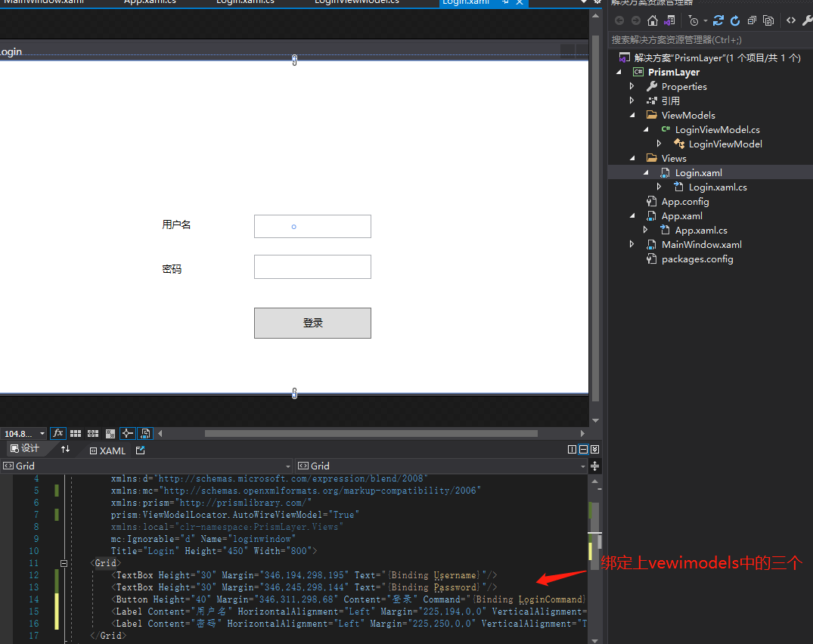
Task: Open right Grid member dropdown
Action: 583,466
